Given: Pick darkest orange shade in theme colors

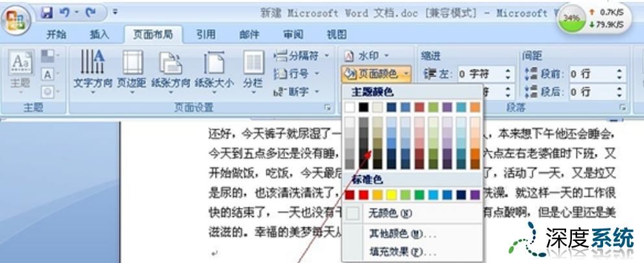Looking at the screenshot, I should [475, 164].
